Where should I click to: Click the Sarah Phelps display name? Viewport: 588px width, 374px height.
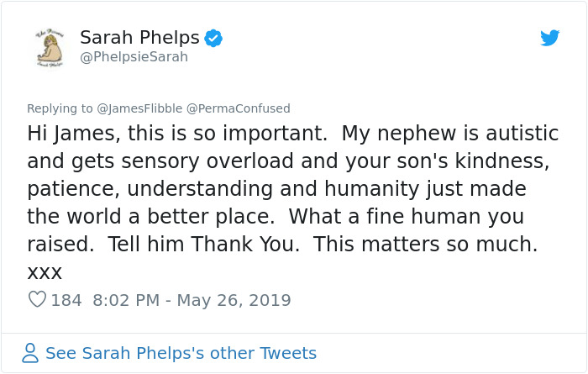pyautogui.click(x=139, y=38)
